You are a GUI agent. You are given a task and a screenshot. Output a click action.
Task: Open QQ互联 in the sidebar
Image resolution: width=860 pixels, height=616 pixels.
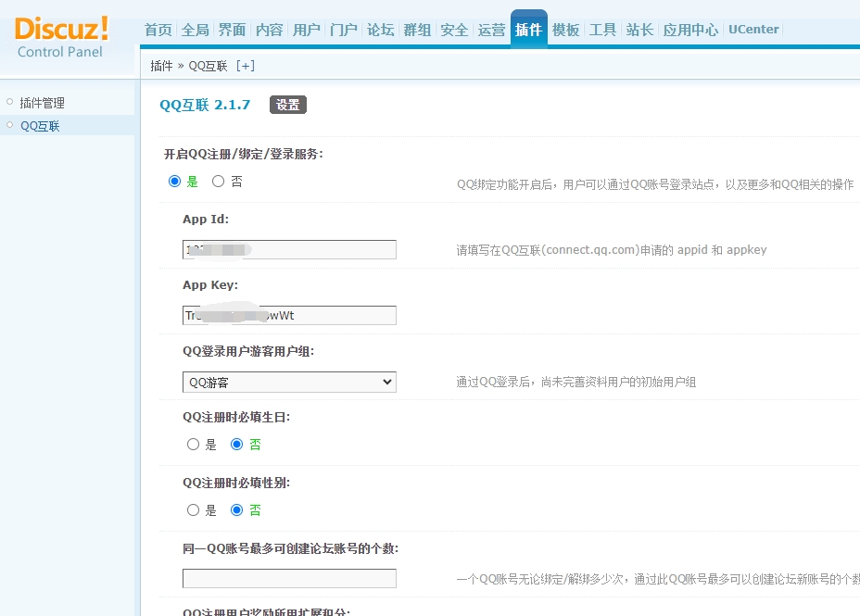coord(40,126)
